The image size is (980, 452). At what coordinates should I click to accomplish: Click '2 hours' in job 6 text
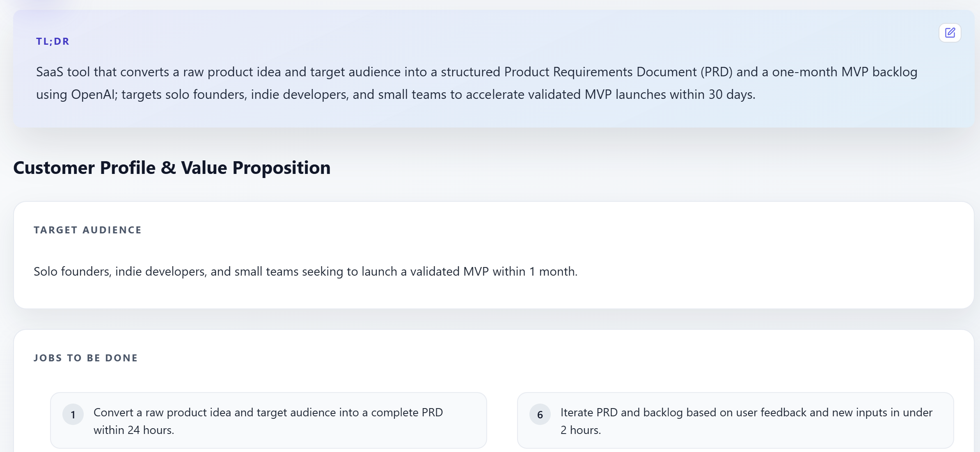tap(580, 430)
